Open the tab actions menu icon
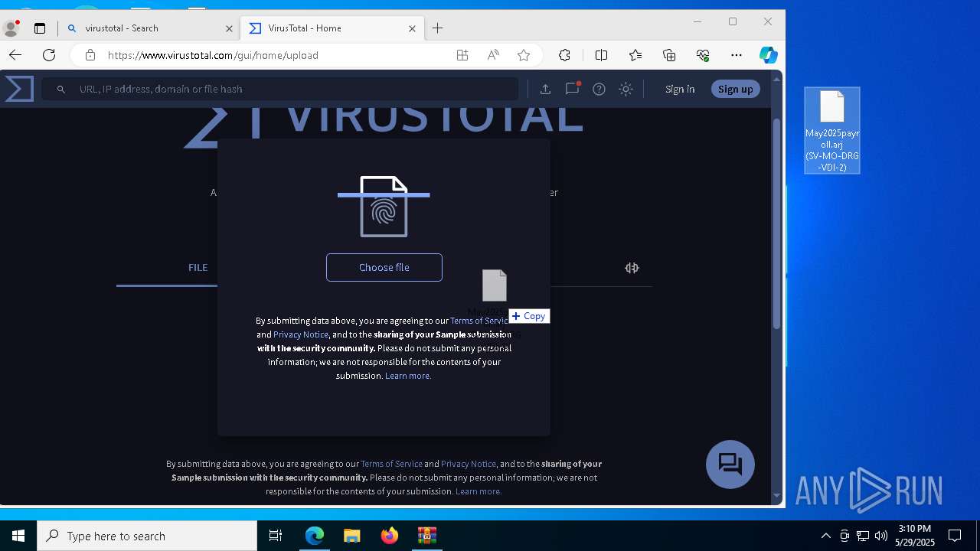Screen dimensions: 980x551 pos(40,28)
